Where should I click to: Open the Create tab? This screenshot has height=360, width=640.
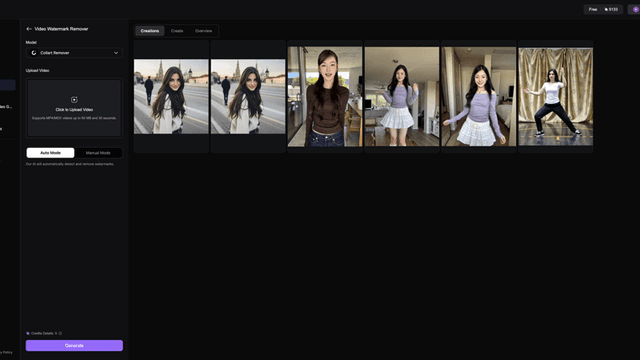click(x=177, y=31)
